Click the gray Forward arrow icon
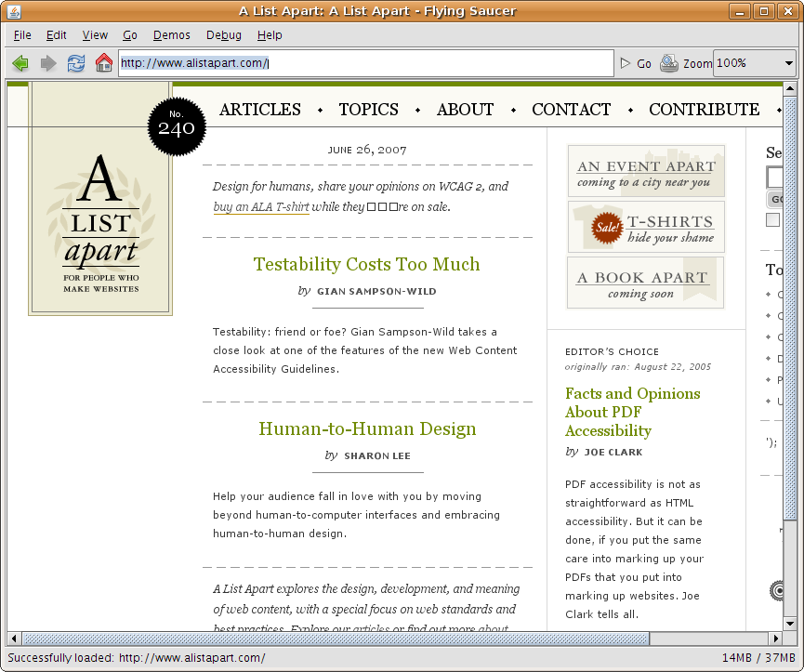804x672 pixels. [48, 63]
